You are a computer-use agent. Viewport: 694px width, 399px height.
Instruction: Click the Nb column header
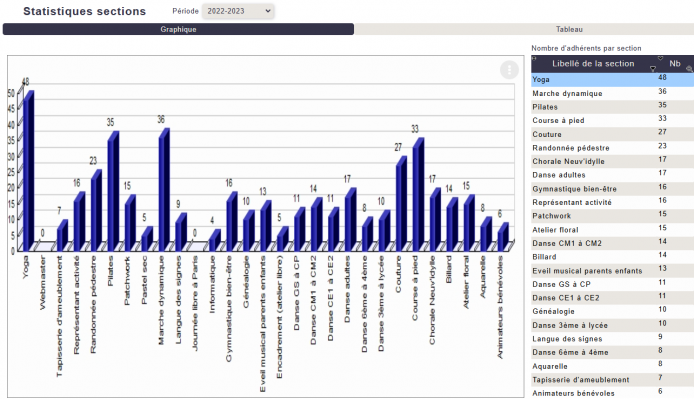[x=675, y=63]
